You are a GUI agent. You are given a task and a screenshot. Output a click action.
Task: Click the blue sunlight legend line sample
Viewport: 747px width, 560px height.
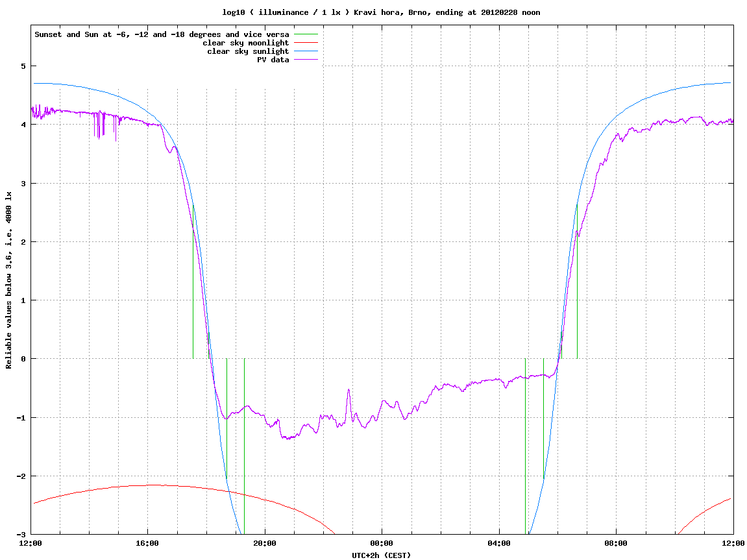point(306,51)
